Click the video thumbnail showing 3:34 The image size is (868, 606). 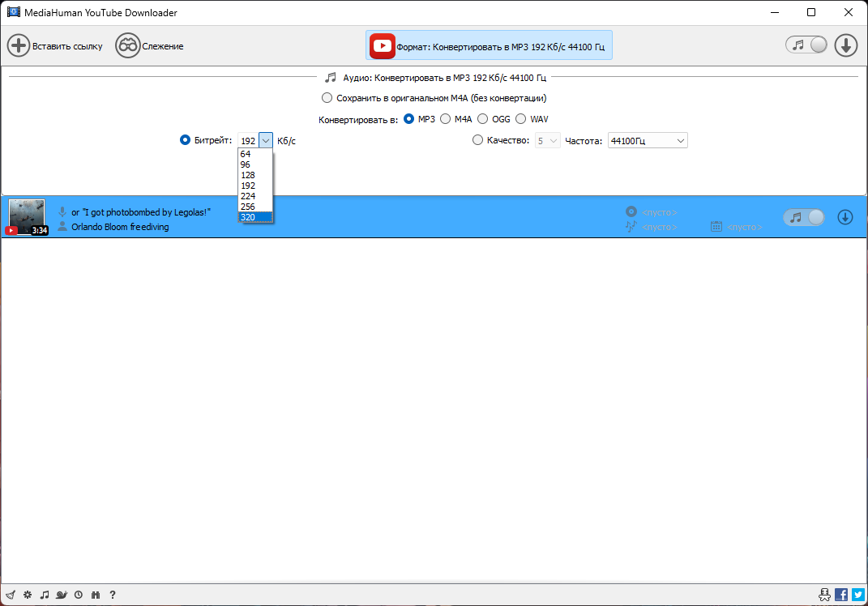[27, 217]
